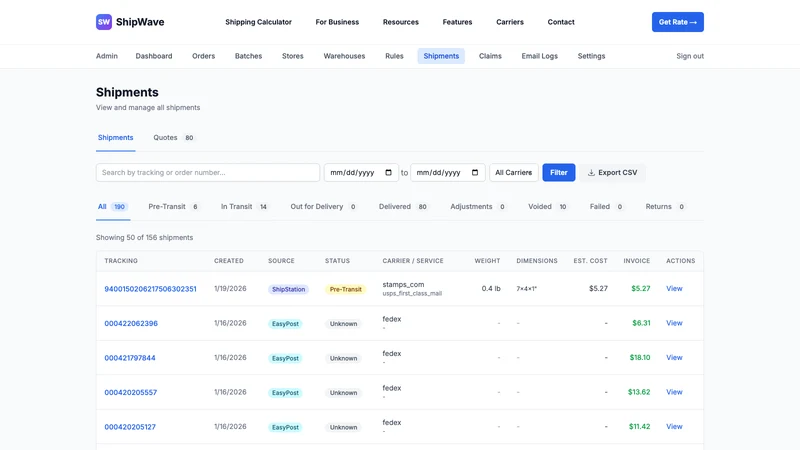Filter by Delivered status tab
This screenshot has height=450, width=800.
click(x=403, y=207)
